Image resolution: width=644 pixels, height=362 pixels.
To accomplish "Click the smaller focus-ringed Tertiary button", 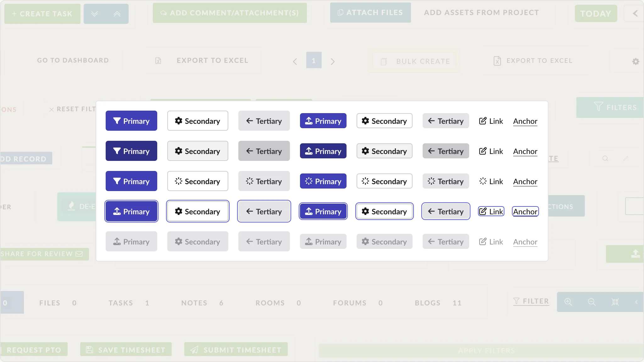I will (446, 211).
